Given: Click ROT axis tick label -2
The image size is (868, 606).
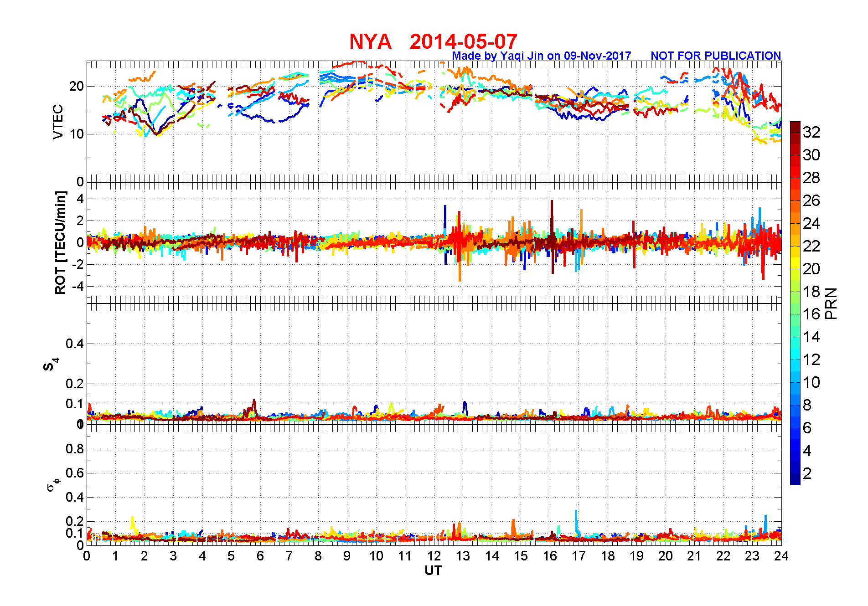Looking at the screenshot, I should coord(77,265).
